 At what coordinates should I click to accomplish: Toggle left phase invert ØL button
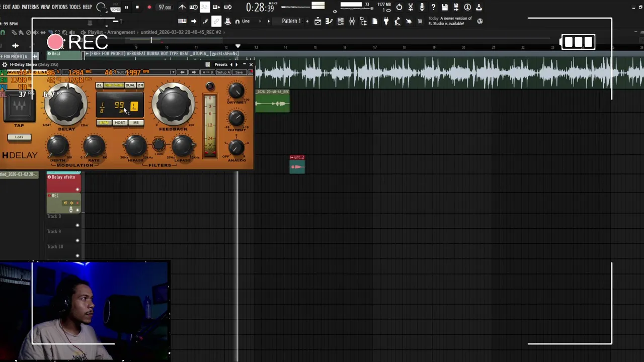pyautogui.click(x=99, y=85)
